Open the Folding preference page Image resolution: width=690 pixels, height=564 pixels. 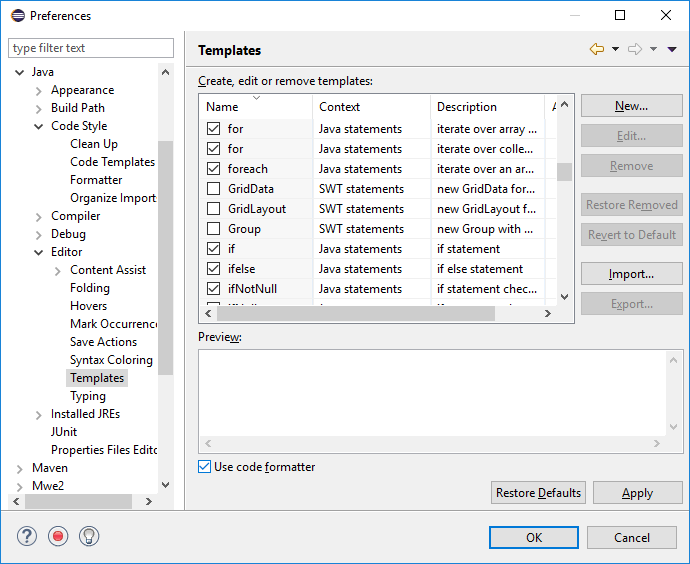90,288
